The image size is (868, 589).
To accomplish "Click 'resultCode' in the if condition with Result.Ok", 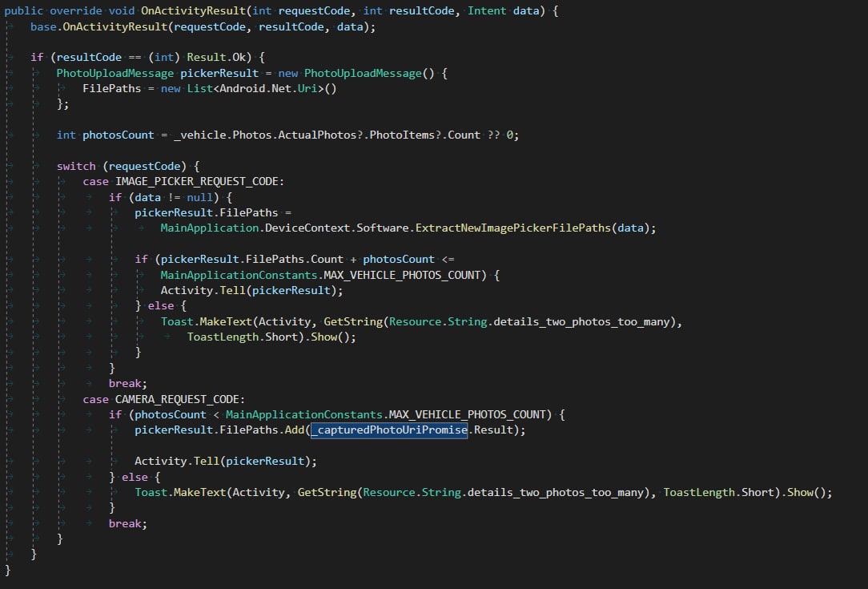I will tap(89, 57).
